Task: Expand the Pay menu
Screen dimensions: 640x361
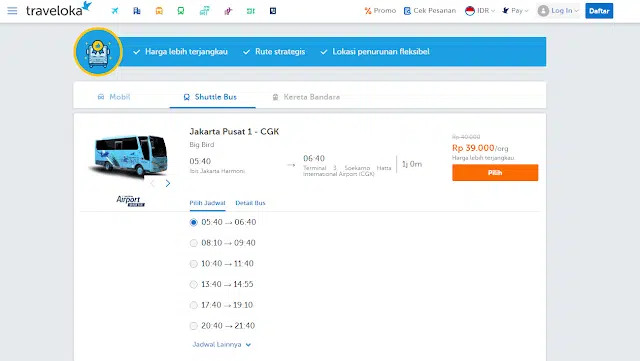Action: coord(515,11)
